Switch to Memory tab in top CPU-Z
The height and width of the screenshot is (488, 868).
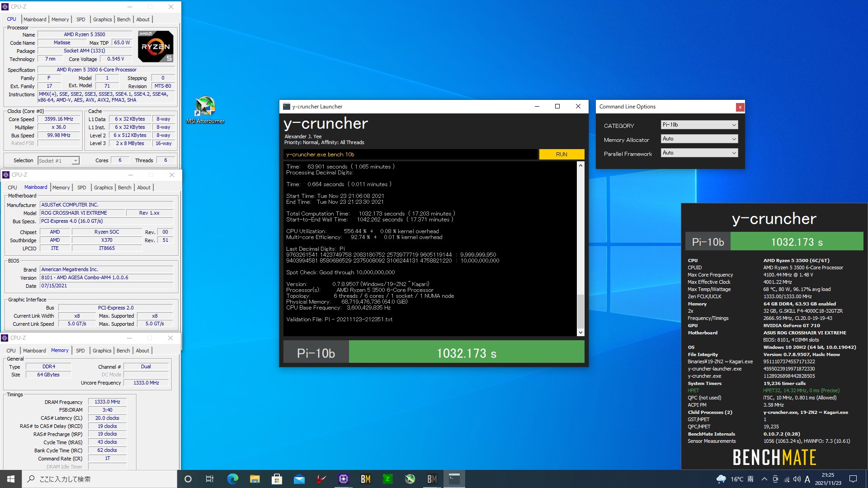[x=60, y=19]
